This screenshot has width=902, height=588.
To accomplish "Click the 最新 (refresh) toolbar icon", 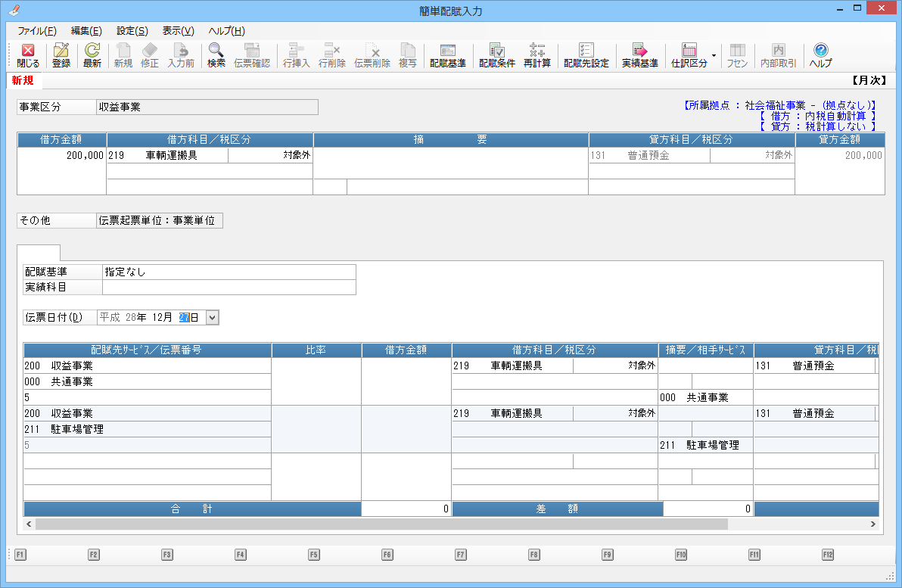I will coord(92,55).
